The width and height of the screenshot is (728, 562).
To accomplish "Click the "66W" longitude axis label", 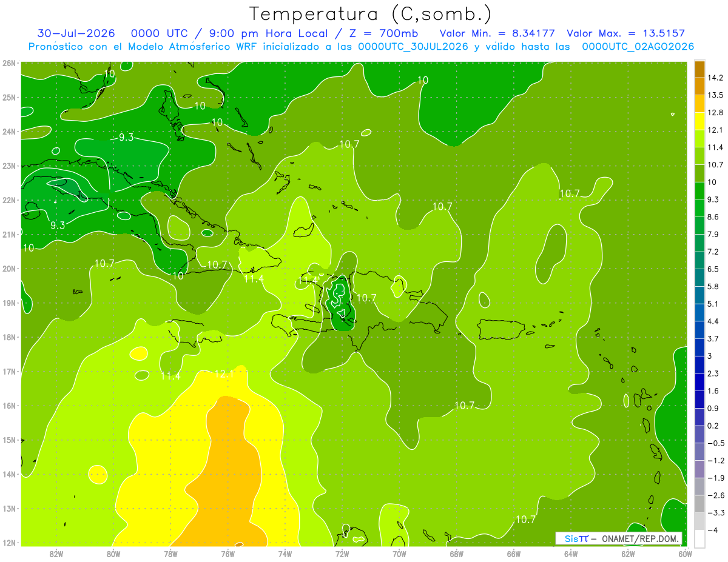I will (x=513, y=553).
